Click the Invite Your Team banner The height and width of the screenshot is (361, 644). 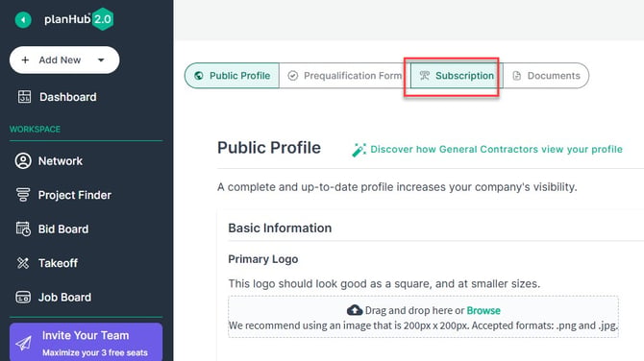[x=86, y=342]
